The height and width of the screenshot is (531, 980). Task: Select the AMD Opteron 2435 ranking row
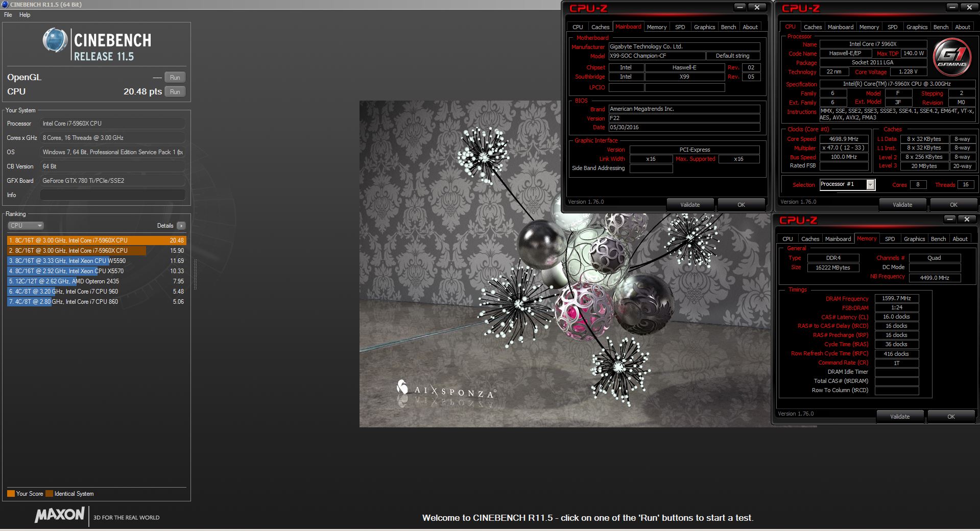[97, 281]
